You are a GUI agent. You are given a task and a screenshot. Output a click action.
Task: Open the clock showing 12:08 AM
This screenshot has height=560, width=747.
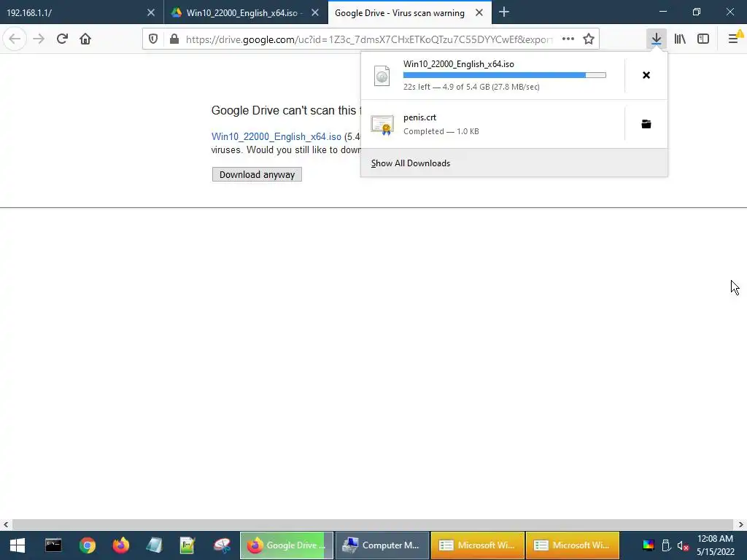tap(715, 545)
